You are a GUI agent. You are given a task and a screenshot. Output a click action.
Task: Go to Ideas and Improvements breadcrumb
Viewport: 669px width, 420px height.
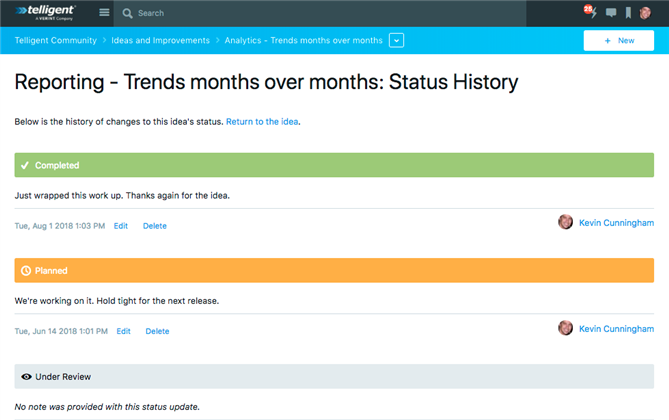click(160, 40)
